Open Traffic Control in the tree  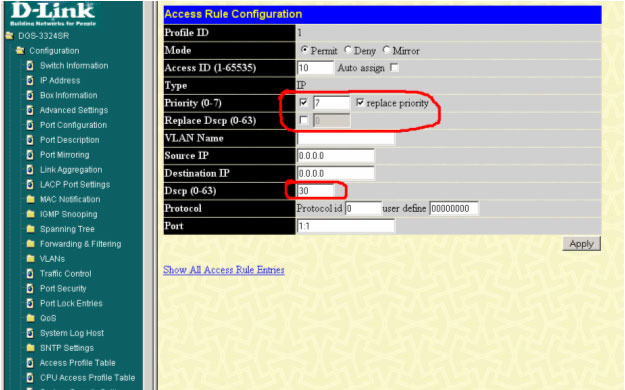65,274
